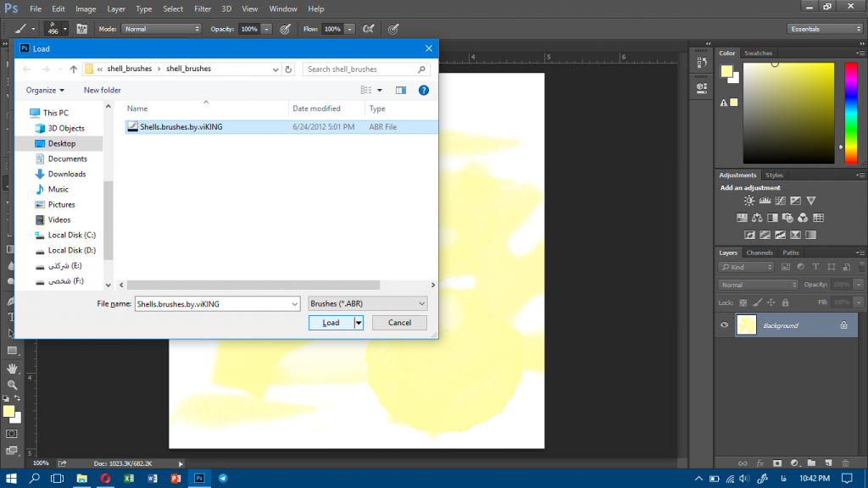
Task: Toggle lock transparent pixels
Action: (743, 302)
